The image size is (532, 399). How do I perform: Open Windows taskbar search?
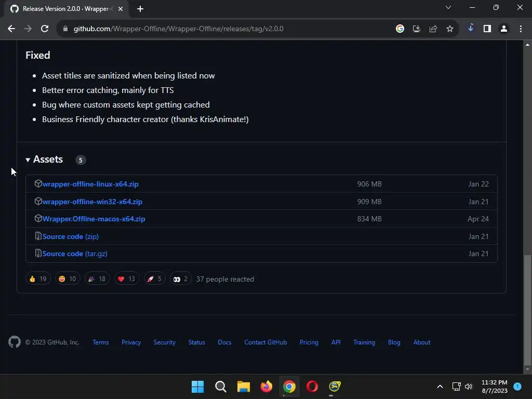click(220, 387)
